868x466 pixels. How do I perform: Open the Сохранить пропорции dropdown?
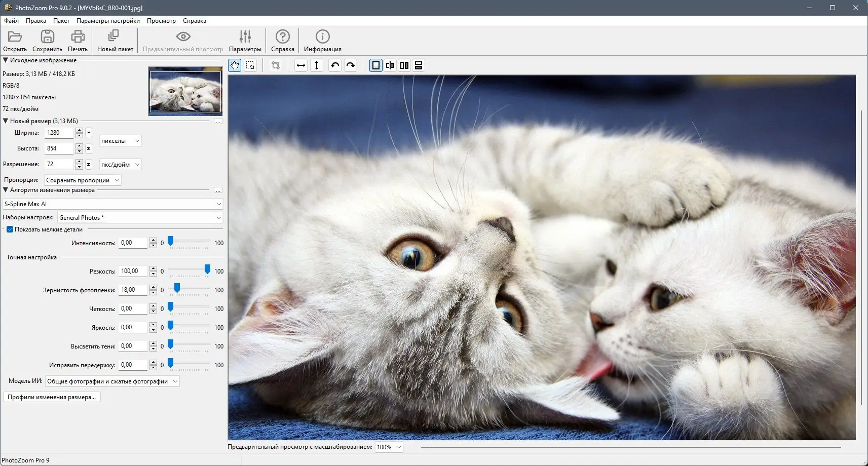[83, 180]
